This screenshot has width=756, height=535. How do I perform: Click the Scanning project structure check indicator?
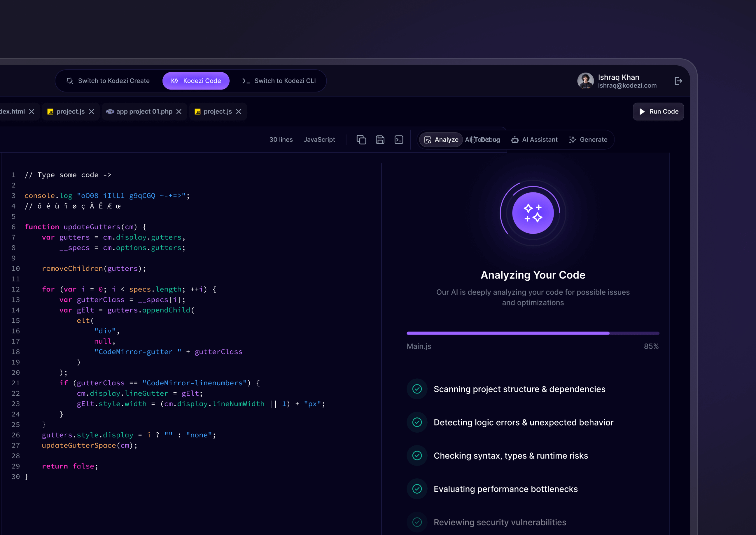point(417,389)
